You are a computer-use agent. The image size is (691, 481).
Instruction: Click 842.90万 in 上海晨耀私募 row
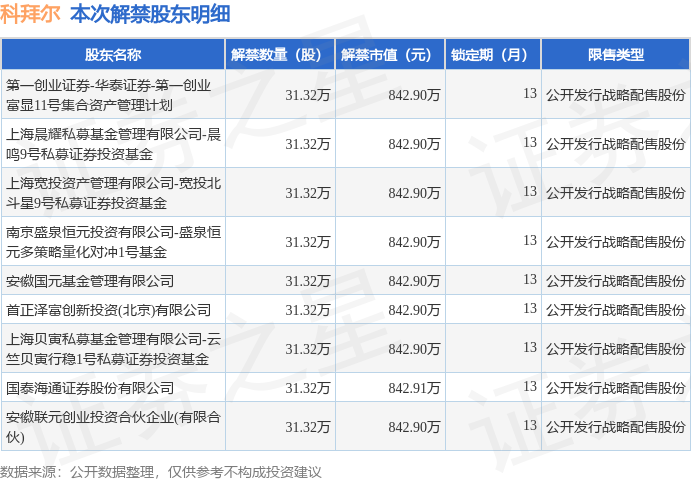tap(414, 144)
